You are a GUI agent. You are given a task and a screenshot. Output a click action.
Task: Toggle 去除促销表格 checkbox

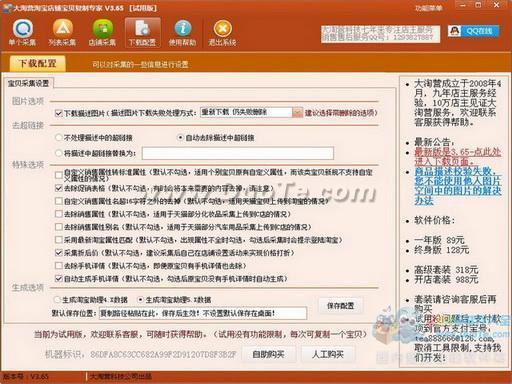tap(59, 188)
